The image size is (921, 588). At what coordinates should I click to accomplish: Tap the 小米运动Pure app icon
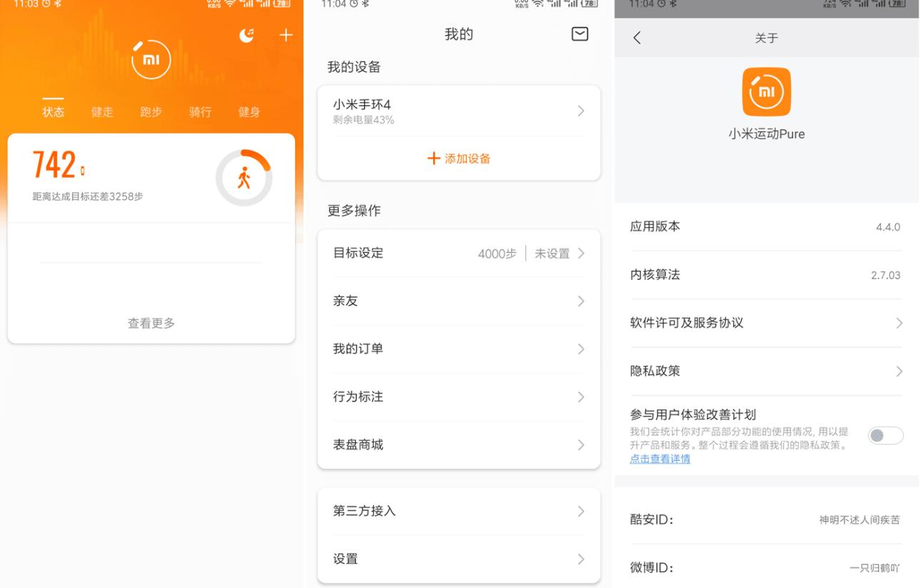[766, 91]
